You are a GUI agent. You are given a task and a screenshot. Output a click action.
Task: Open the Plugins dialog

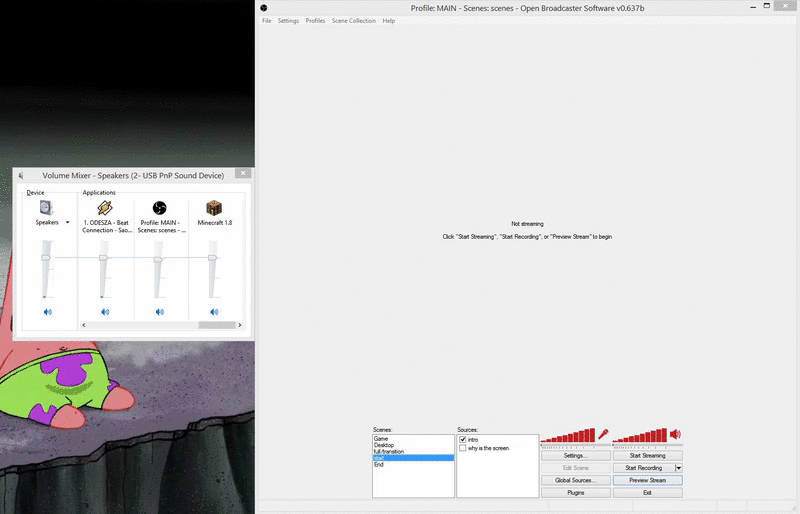tap(576, 493)
